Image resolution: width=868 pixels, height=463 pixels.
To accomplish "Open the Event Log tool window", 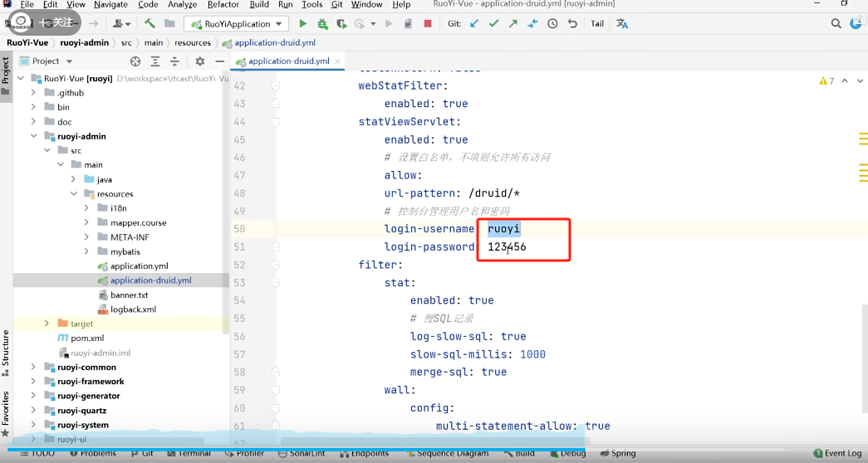I will coord(837,453).
